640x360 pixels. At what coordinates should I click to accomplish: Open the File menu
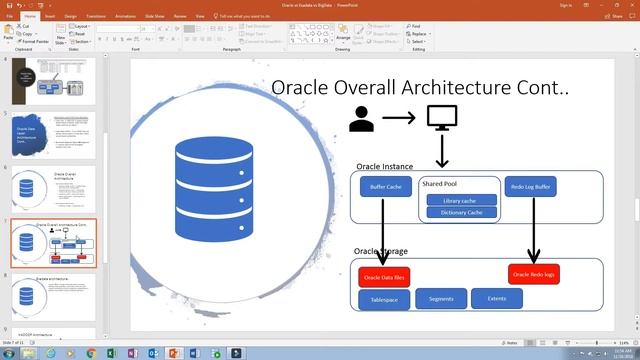[9, 16]
